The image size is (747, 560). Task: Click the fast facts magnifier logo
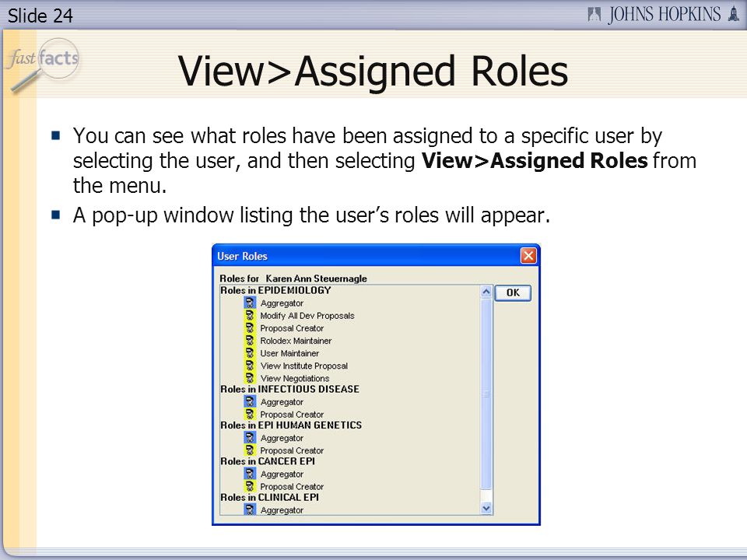(43, 65)
